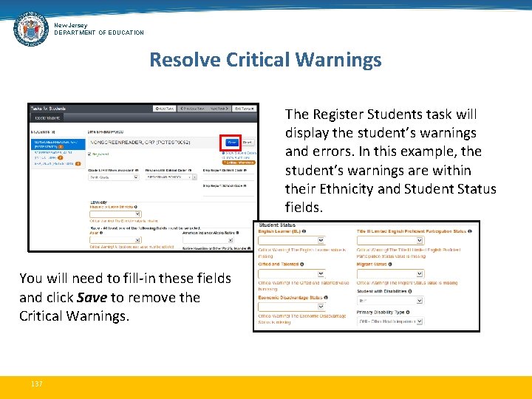Click the slide number 137

pos(37,383)
